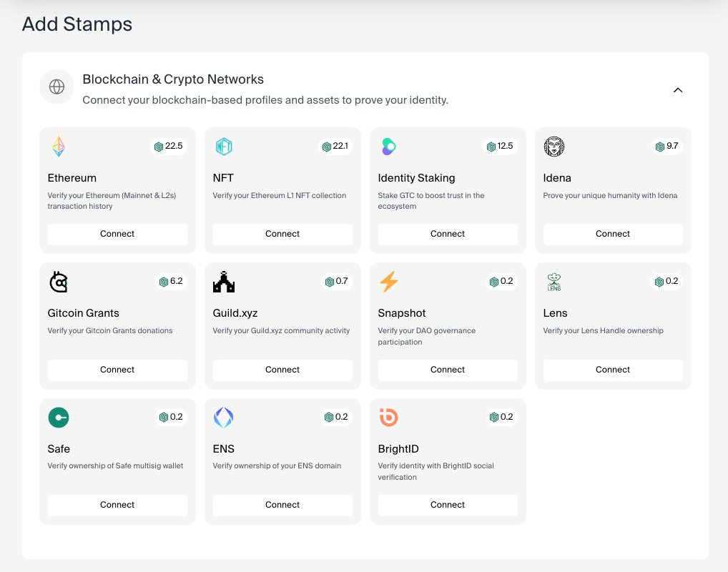728x572 pixels.
Task: Click the 'Ethereum' card title
Action: coord(72,178)
